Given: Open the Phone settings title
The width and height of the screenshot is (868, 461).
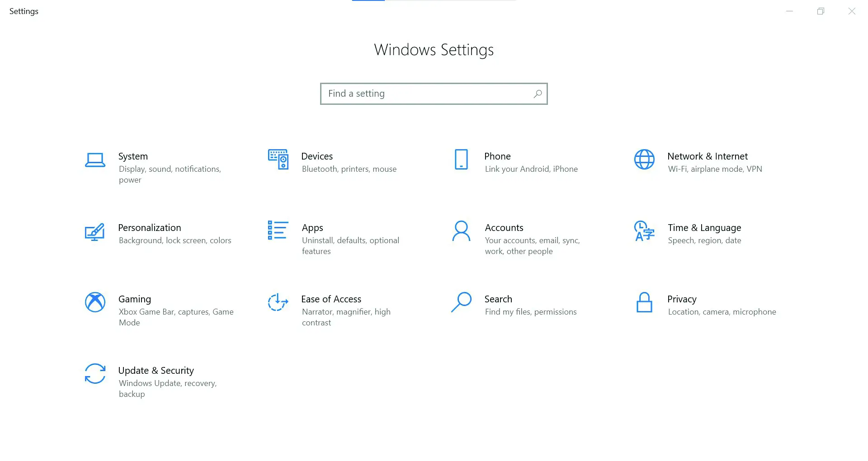Looking at the screenshot, I should pos(497,156).
